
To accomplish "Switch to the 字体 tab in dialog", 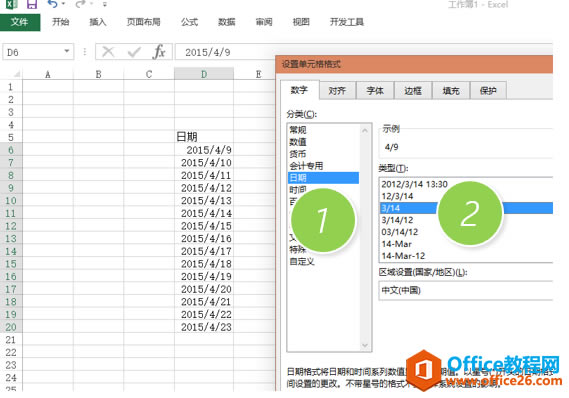I will (x=375, y=91).
